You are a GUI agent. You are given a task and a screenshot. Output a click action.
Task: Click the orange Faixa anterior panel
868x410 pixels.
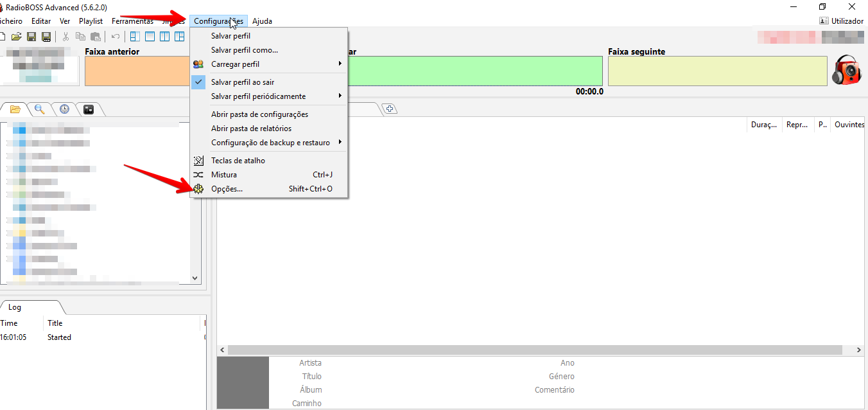(139, 71)
